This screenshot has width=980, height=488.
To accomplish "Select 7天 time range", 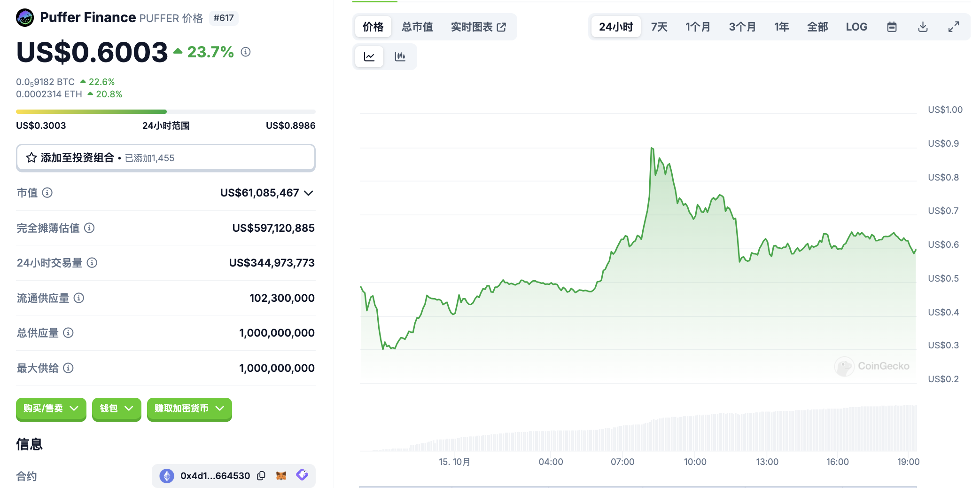I will coord(659,27).
